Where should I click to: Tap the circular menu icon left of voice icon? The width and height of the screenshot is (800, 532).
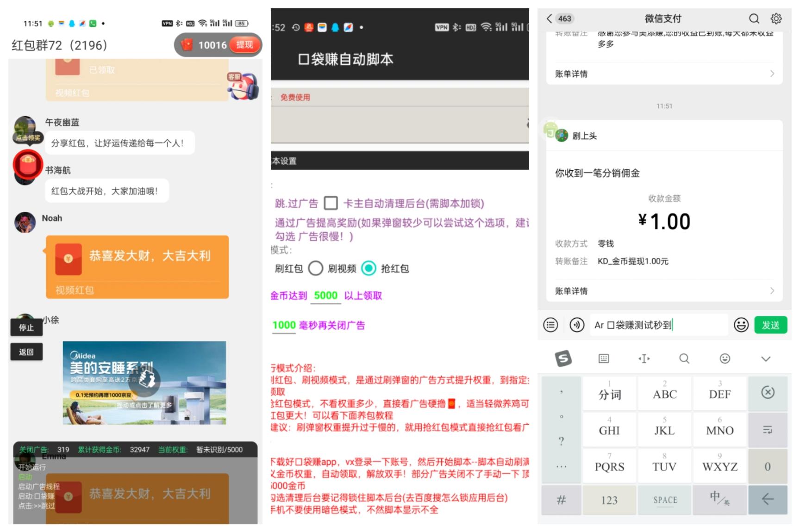click(550, 325)
